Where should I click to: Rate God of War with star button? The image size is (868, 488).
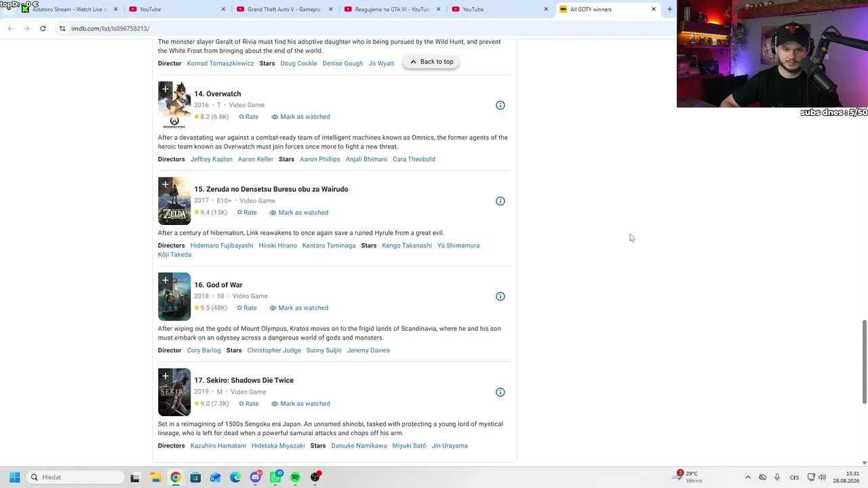click(x=247, y=308)
